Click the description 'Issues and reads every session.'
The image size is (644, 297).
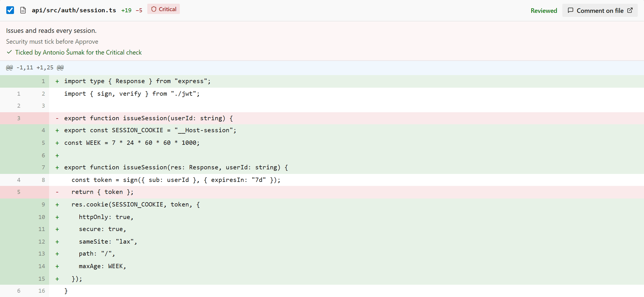[51, 31]
